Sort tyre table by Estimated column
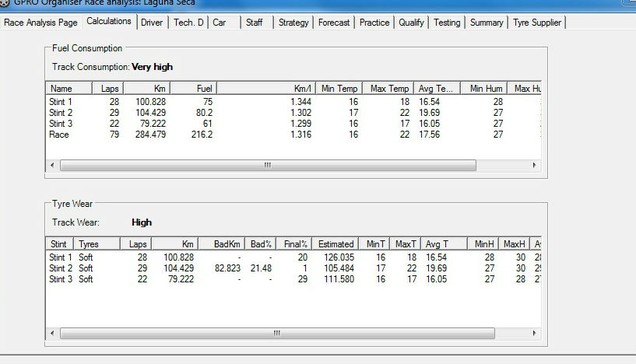636x364 pixels. click(x=336, y=244)
